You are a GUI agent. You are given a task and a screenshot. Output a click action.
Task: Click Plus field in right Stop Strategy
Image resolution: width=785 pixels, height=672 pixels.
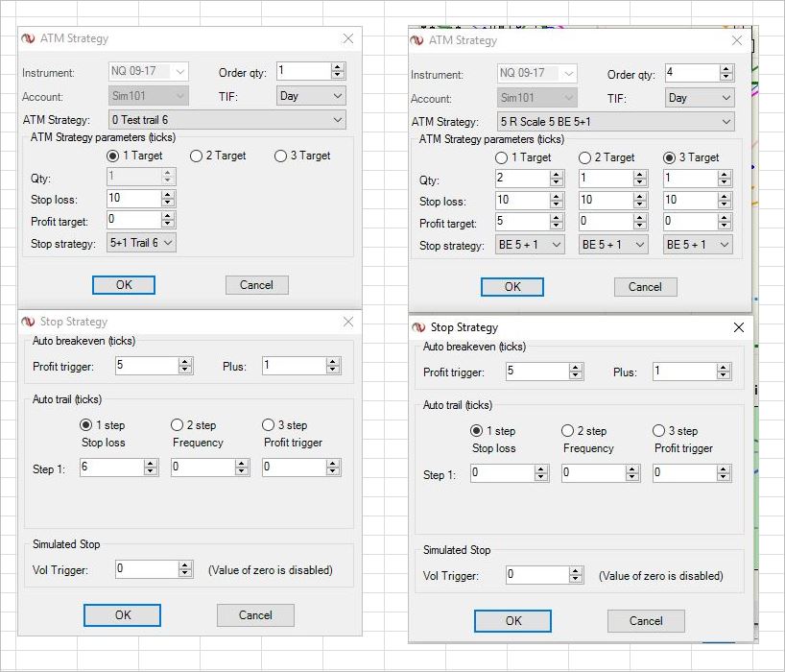684,372
